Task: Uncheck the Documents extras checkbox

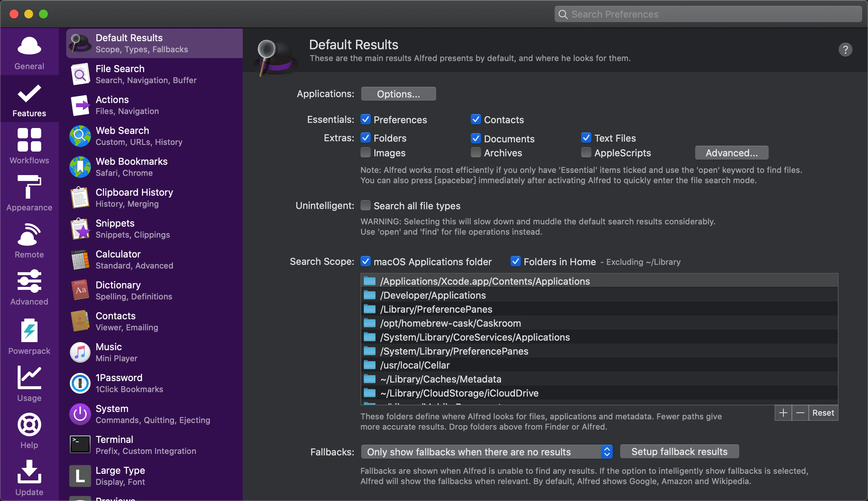Action: 476,138
